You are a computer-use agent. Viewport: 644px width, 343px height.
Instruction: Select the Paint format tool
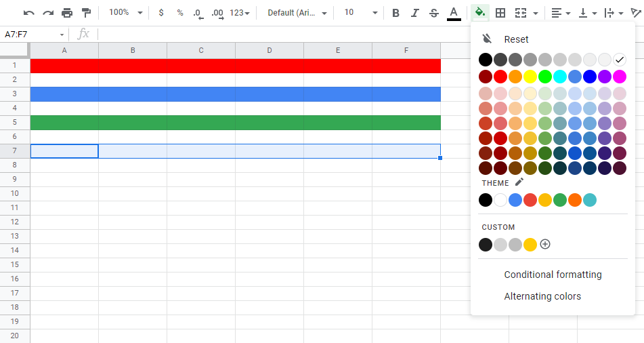[x=86, y=13]
